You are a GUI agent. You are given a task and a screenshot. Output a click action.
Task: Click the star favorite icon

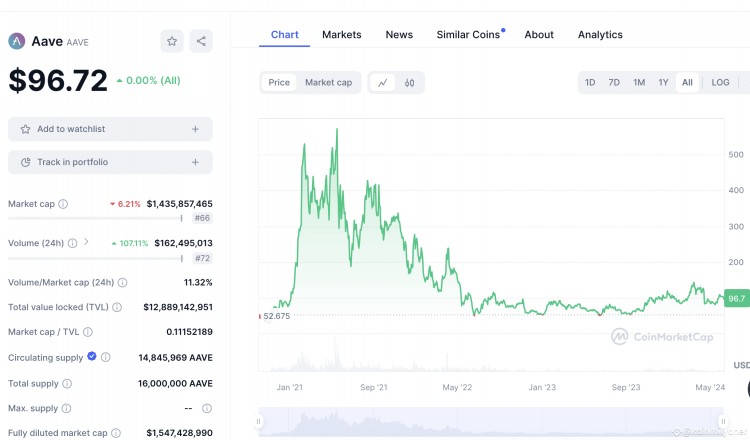tap(172, 41)
